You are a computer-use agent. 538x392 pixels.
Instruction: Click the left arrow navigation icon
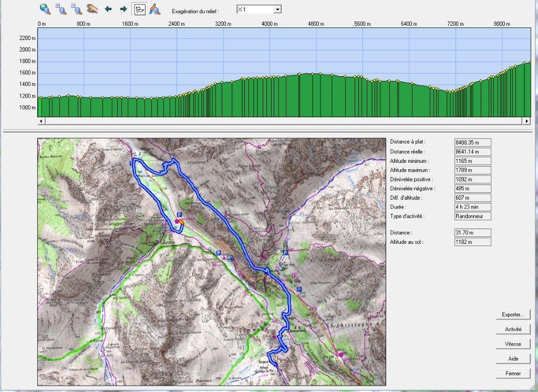(109, 9)
